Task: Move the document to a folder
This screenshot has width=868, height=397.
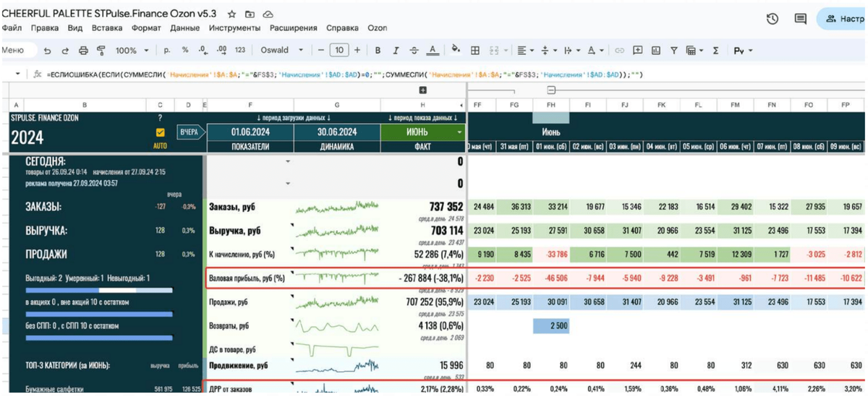Action: tap(250, 14)
